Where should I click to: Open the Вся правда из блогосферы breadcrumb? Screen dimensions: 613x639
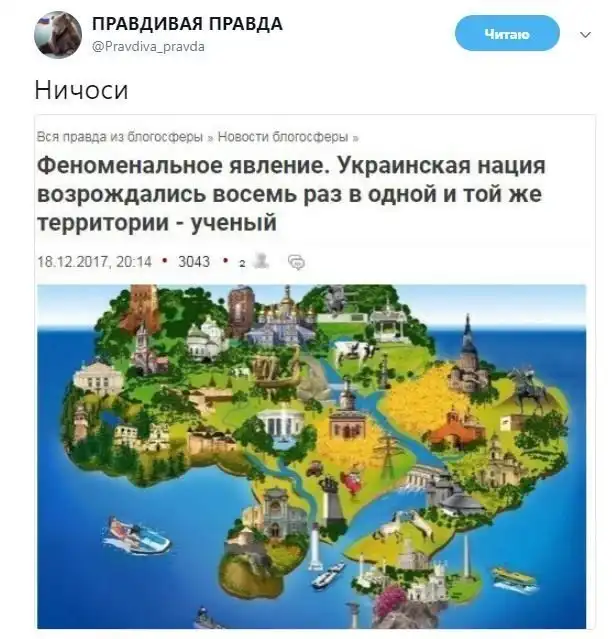[x=120, y=137]
